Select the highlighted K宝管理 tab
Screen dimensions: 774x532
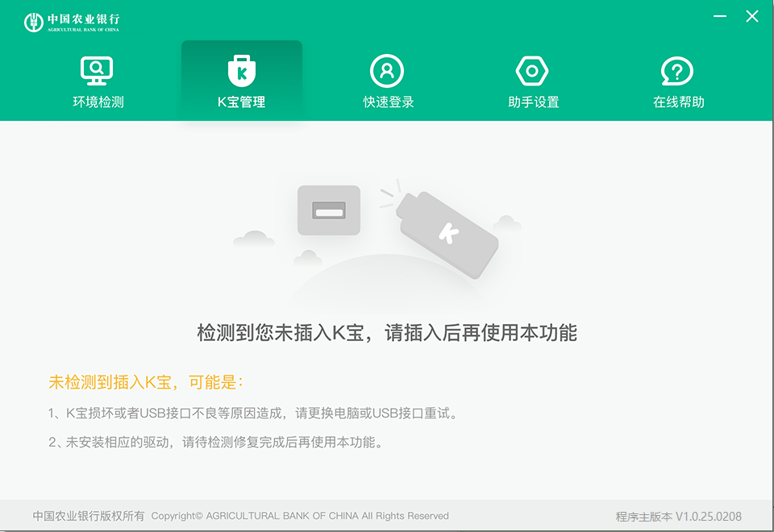[x=241, y=81]
